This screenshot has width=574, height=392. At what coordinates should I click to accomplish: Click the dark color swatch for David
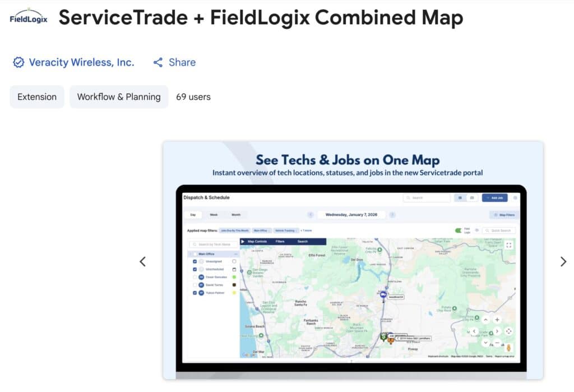234,285
